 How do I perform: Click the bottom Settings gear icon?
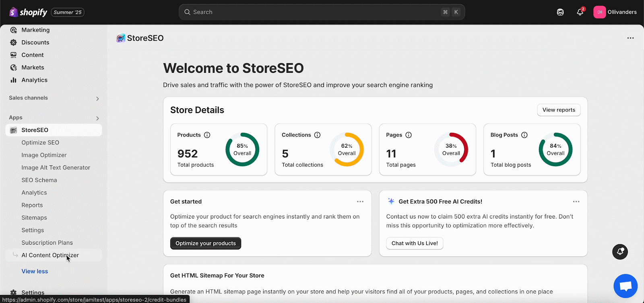(14, 293)
